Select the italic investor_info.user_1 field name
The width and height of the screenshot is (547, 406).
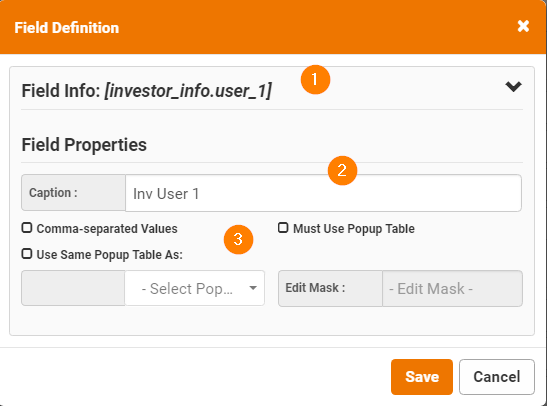pyautogui.click(x=188, y=91)
